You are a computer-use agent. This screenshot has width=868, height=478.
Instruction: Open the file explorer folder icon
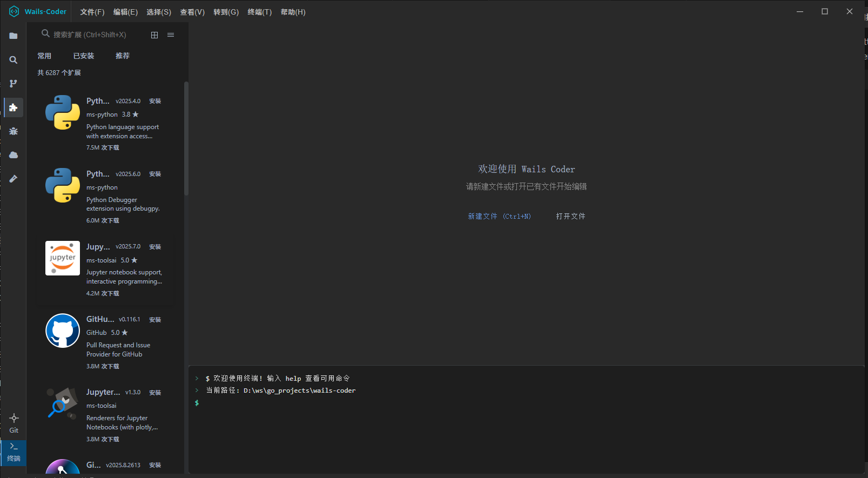(x=14, y=36)
